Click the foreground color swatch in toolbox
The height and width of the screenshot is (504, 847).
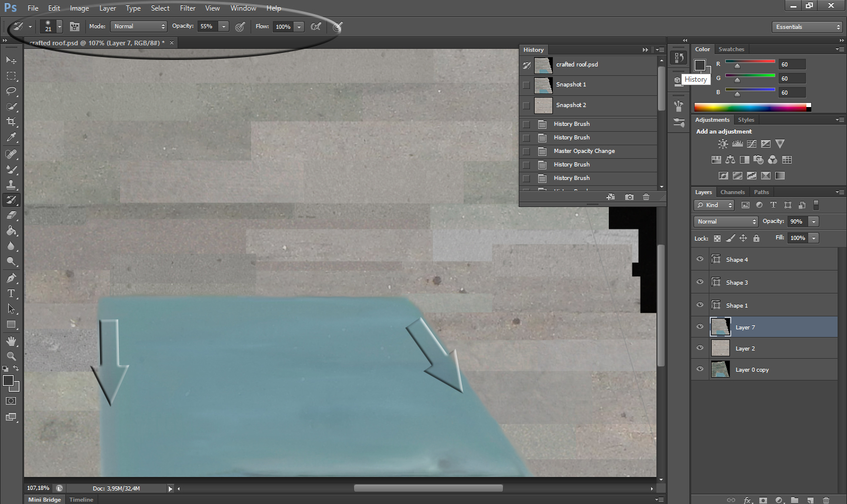(8, 380)
